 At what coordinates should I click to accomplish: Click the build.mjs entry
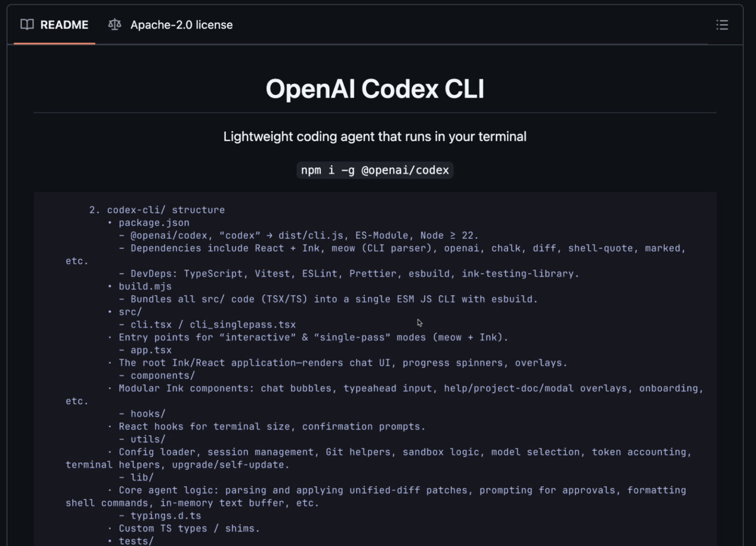[x=145, y=286]
